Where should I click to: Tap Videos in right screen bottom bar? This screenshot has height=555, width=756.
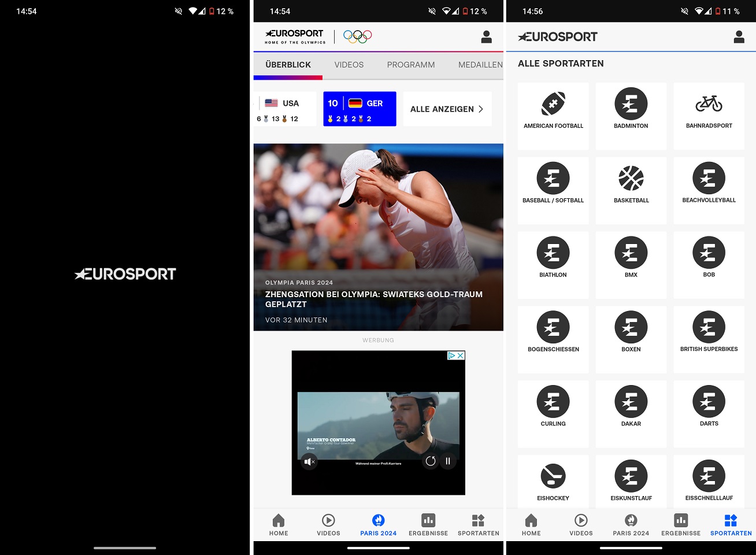coord(581,525)
